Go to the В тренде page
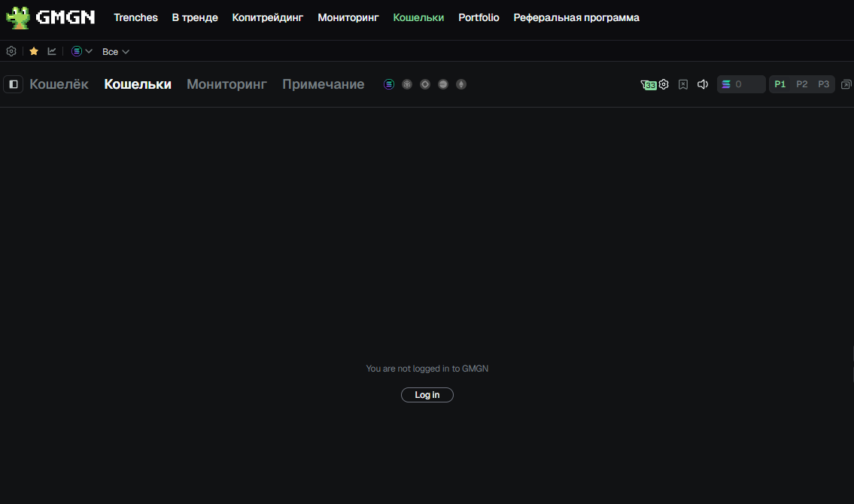 (x=195, y=17)
